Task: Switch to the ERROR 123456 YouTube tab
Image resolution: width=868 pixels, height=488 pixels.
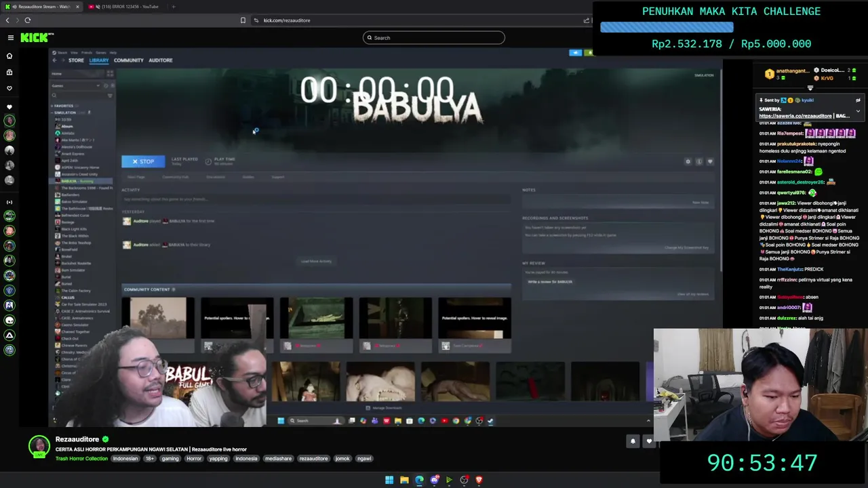Action: pyautogui.click(x=126, y=7)
